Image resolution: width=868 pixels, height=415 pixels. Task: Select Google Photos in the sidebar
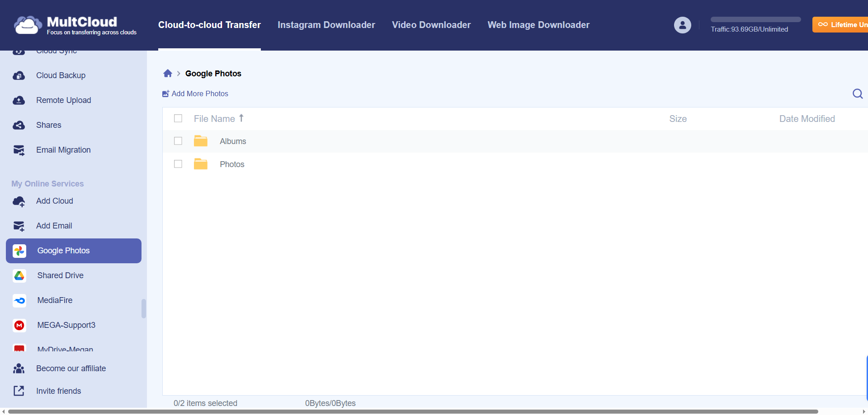click(x=74, y=251)
